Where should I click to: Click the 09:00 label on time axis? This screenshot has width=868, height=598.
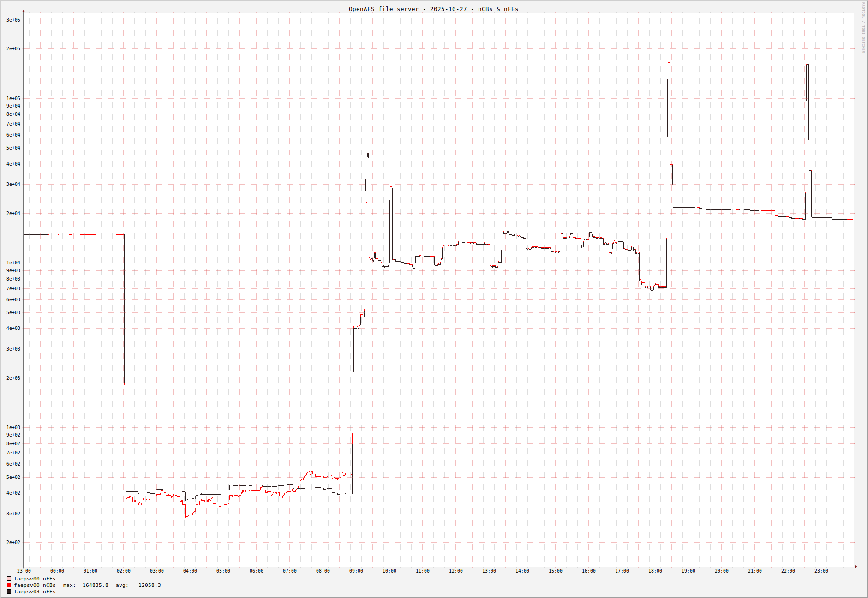(356, 571)
